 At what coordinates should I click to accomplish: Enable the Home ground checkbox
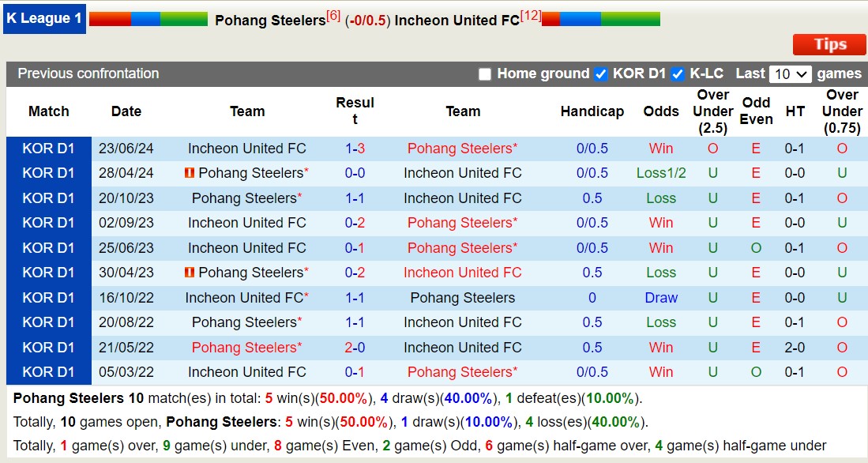tap(484, 73)
